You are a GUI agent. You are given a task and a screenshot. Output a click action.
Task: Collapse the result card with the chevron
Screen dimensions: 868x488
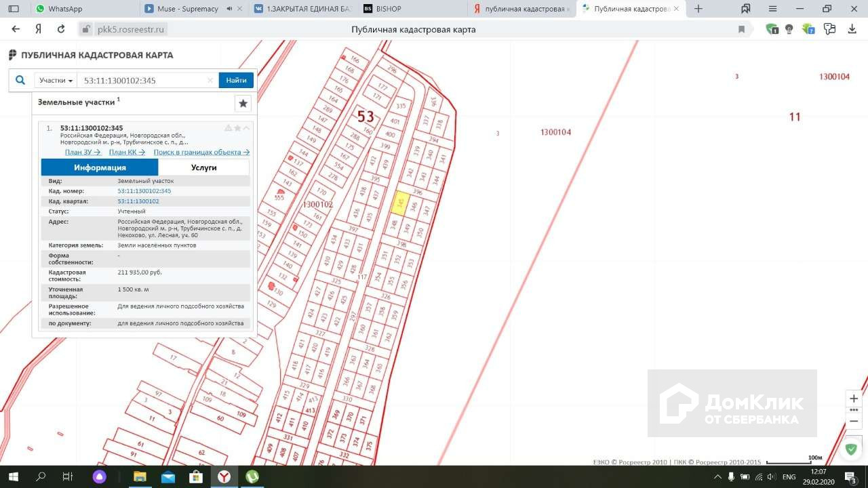click(x=246, y=128)
